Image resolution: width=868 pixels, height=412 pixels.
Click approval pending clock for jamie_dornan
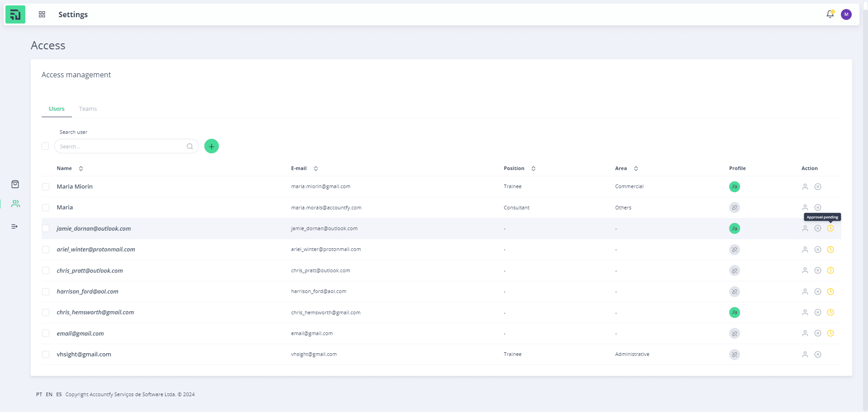pos(830,228)
